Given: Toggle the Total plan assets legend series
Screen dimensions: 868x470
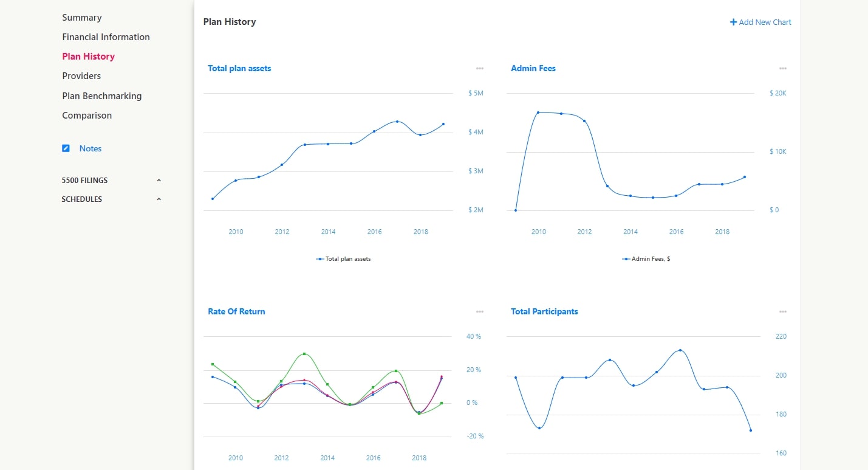Looking at the screenshot, I should click(343, 259).
